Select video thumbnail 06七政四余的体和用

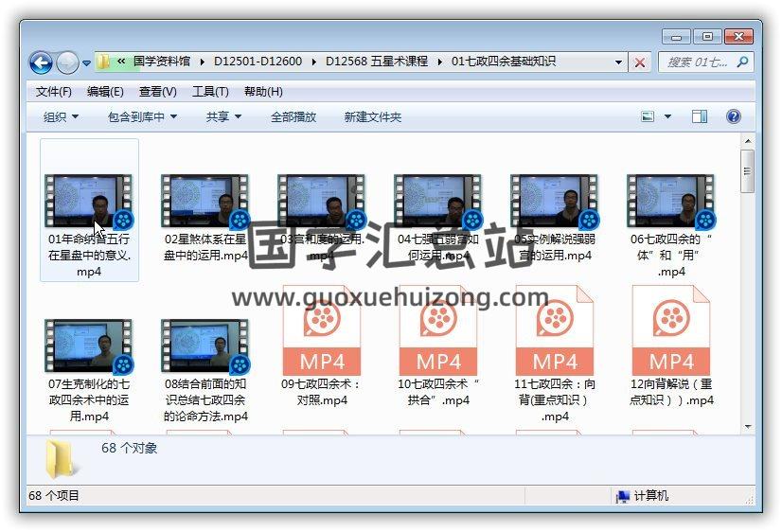(671, 201)
